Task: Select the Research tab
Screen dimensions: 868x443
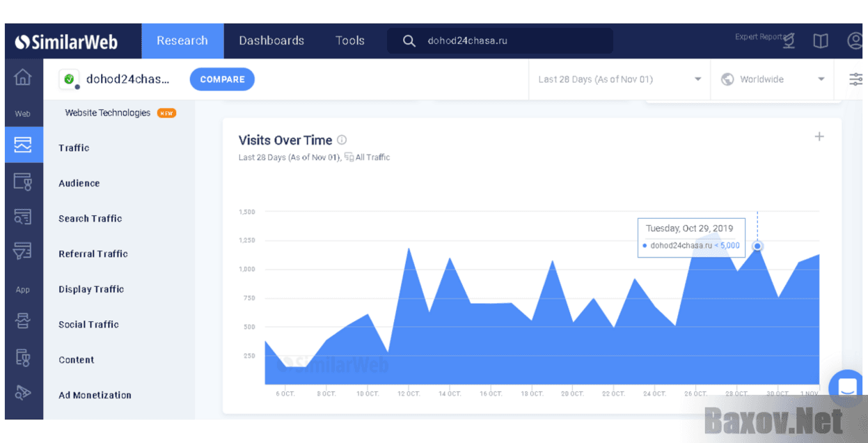Action: (x=182, y=41)
